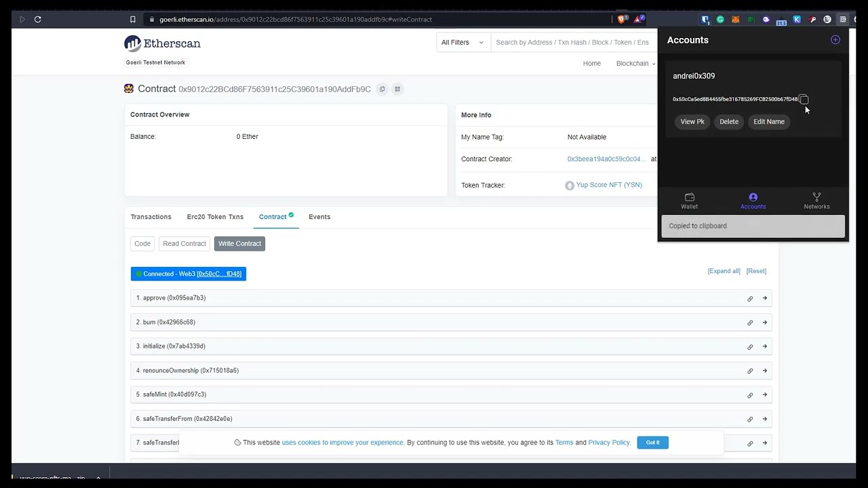Copy permalink for safeTransferFrom function
Screen dimensions: 868x488
click(x=750, y=419)
